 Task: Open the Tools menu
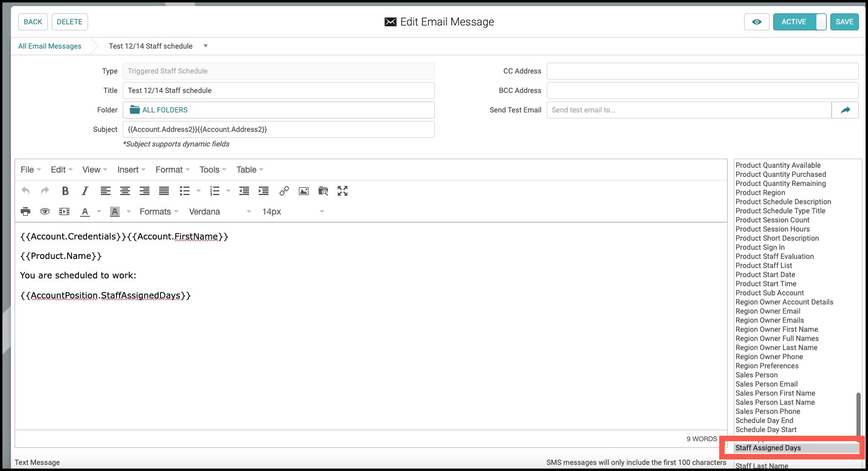tap(213, 170)
